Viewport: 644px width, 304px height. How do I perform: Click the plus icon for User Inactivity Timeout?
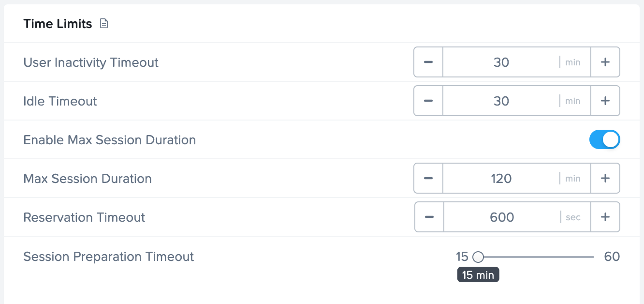tap(605, 62)
